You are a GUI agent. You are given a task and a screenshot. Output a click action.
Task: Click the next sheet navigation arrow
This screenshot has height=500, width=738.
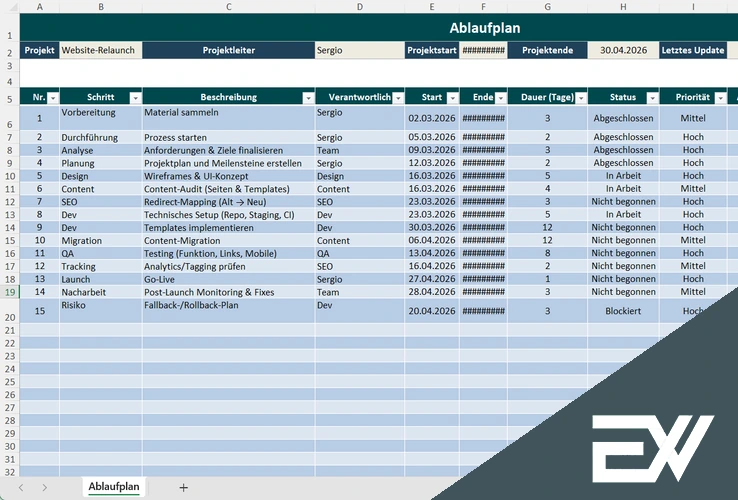coord(45,487)
